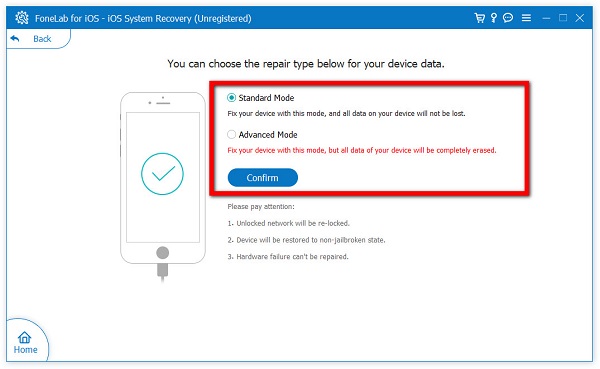Image resolution: width=600 pixels, height=369 pixels.
Task: Open the feedback chat bubble icon
Action: 508,18
